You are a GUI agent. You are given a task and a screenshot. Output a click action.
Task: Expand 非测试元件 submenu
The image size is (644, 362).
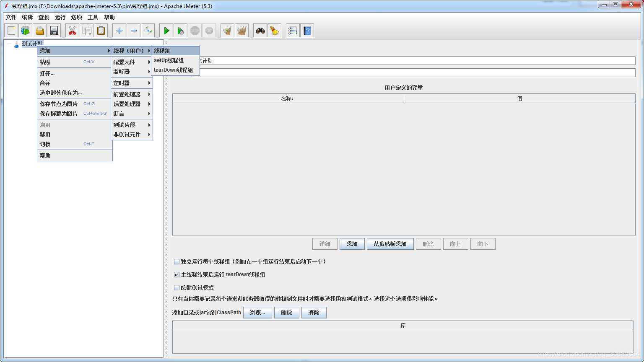click(132, 134)
